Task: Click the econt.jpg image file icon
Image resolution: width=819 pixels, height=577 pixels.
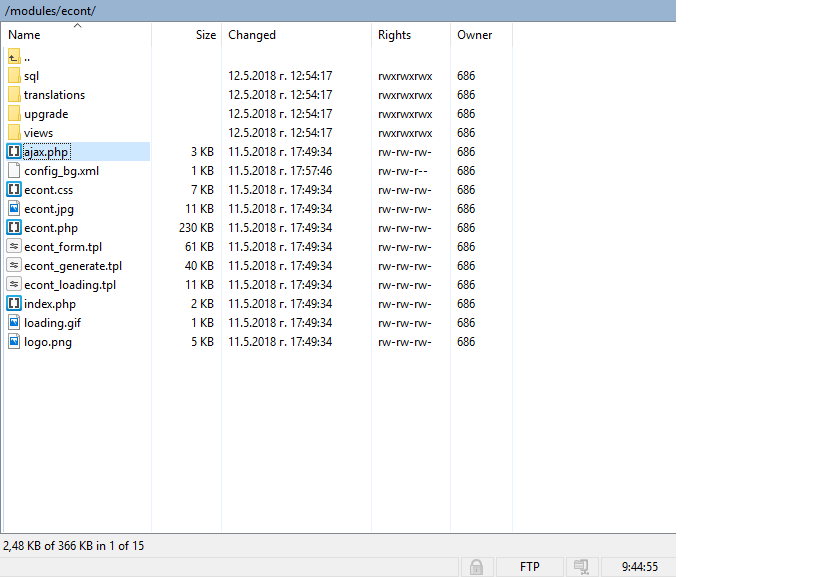Action: [x=14, y=209]
